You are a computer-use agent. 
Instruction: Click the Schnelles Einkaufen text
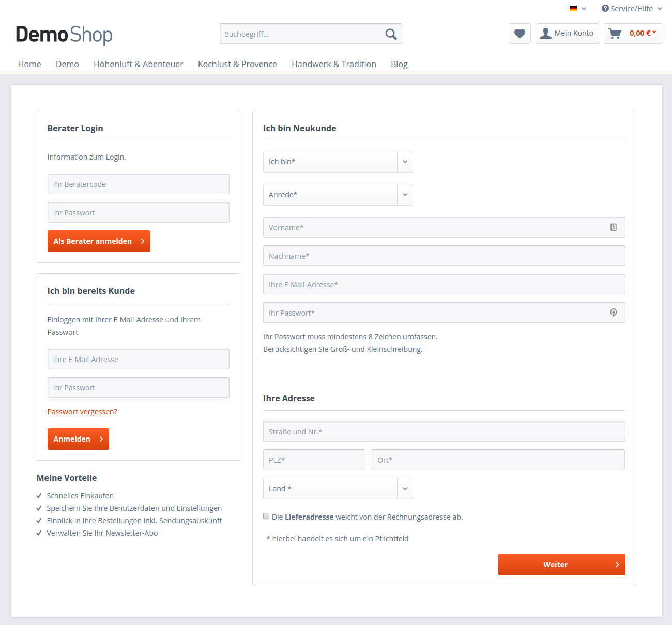pyautogui.click(x=80, y=496)
